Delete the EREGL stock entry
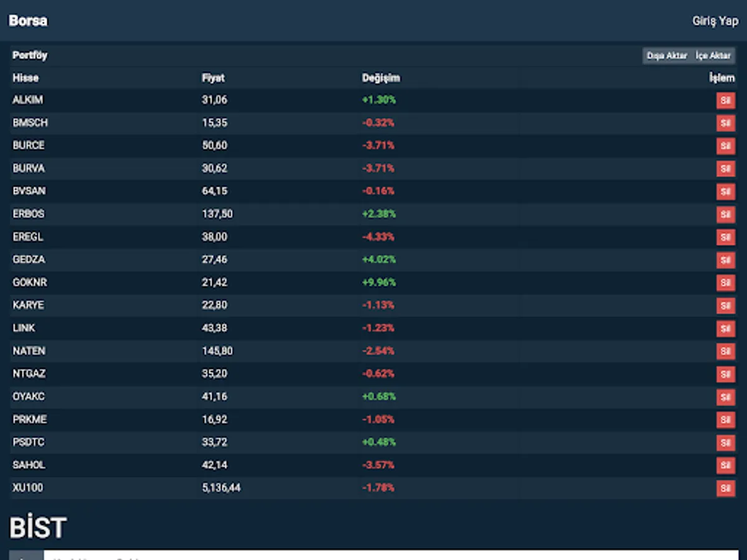 [725, 238]
